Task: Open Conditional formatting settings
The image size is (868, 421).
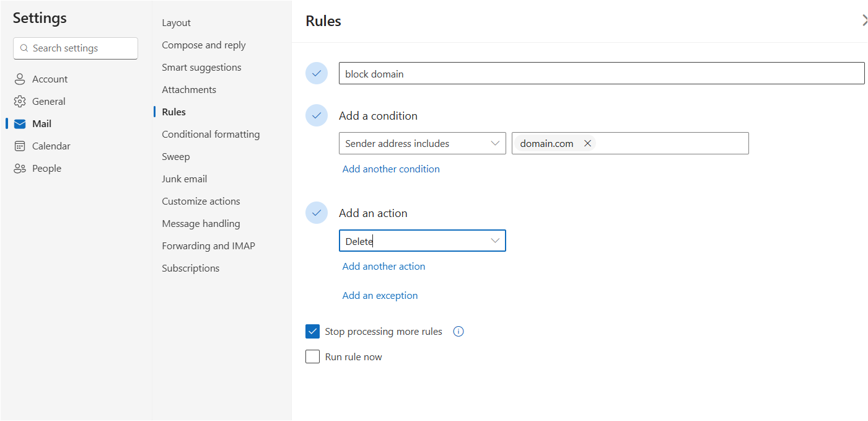Action: pyautogui.click(x=211, y=135)
